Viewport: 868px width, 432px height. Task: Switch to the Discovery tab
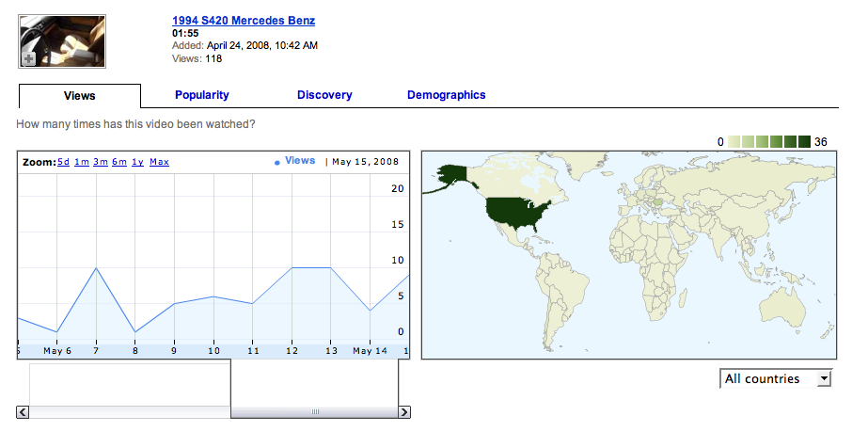324,95
